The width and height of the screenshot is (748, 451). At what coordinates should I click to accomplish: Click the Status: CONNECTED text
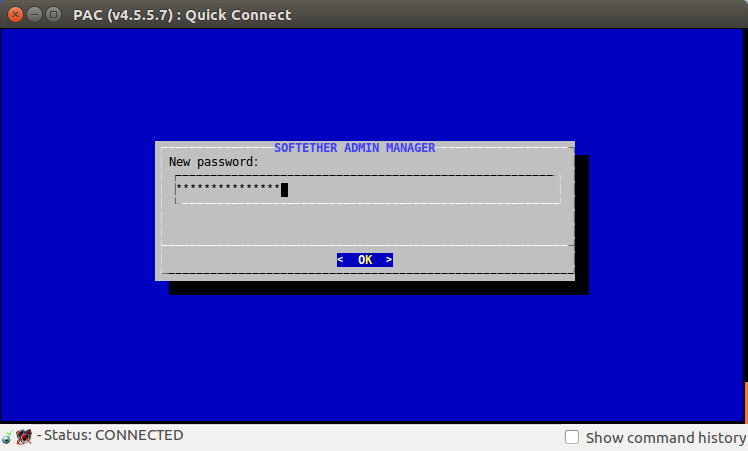point(114,435)
